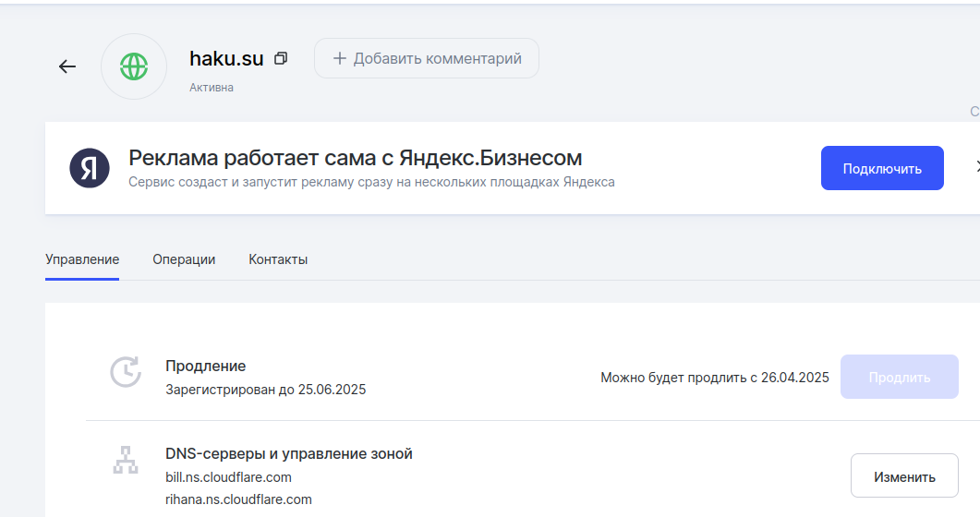Click the green globe domain icon

click(134, 66)
